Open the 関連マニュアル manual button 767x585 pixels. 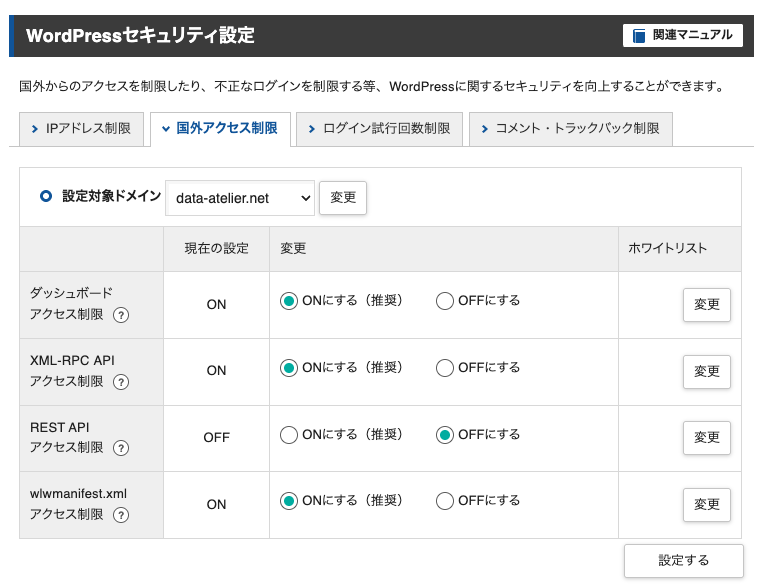(682, 35)
